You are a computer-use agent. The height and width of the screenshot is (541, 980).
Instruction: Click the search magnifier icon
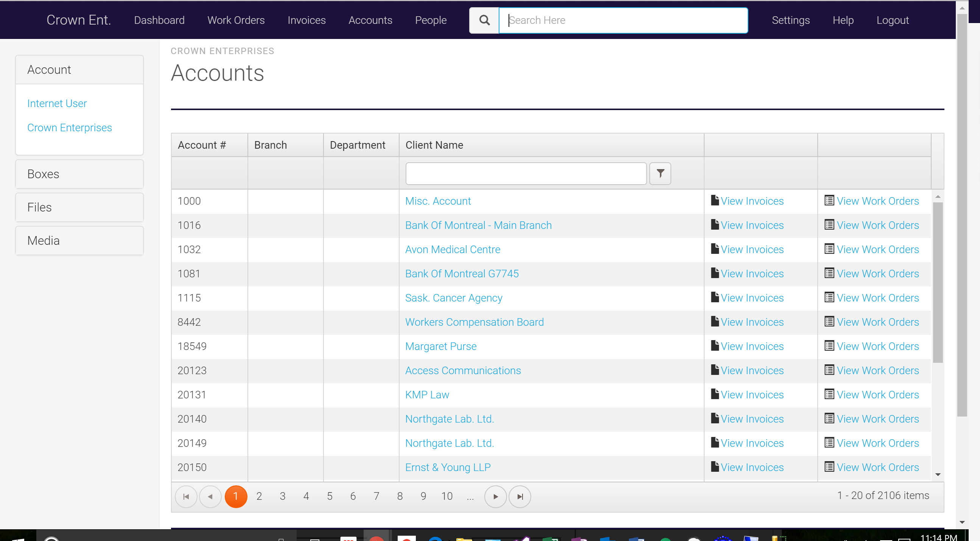click(484, 20)
